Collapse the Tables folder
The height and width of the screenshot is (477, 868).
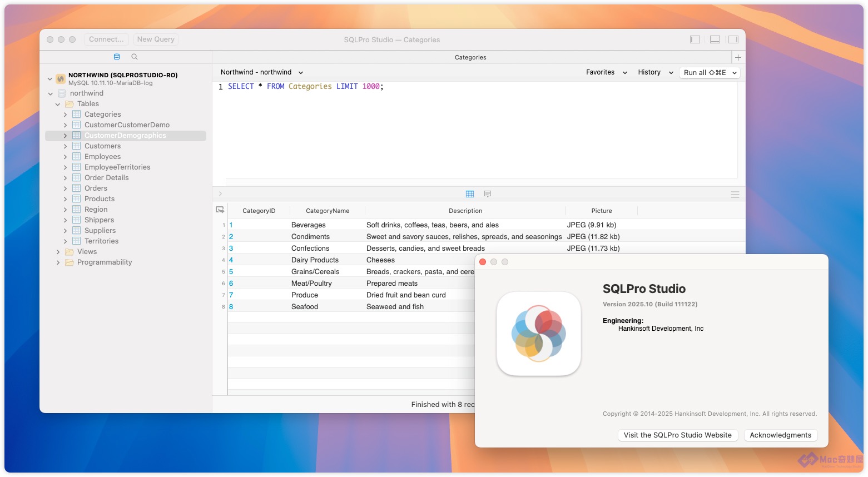click(58, 104)
